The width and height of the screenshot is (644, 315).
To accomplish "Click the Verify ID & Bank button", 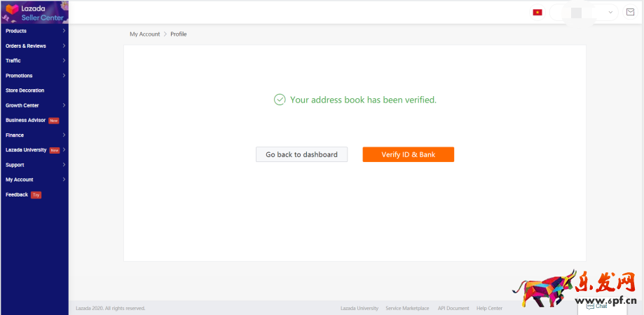I will pos(408,154).
